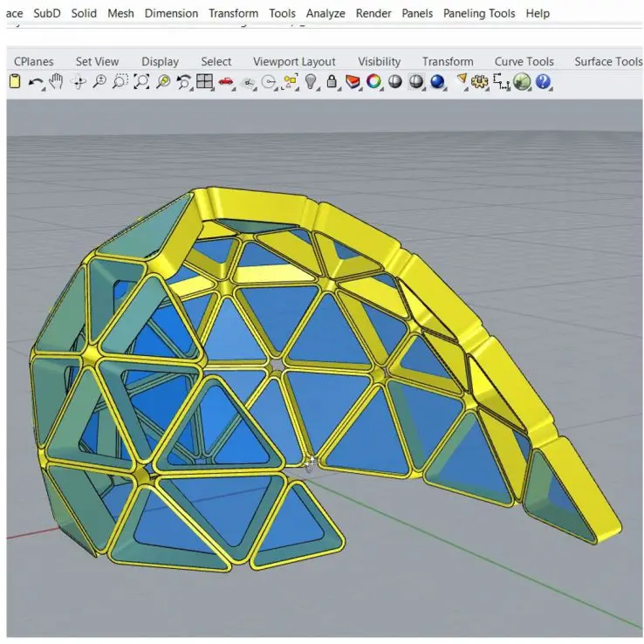Click the four-viewport layout icon
This screenshot has height=644, width=644.
click(x=204, y=82)
